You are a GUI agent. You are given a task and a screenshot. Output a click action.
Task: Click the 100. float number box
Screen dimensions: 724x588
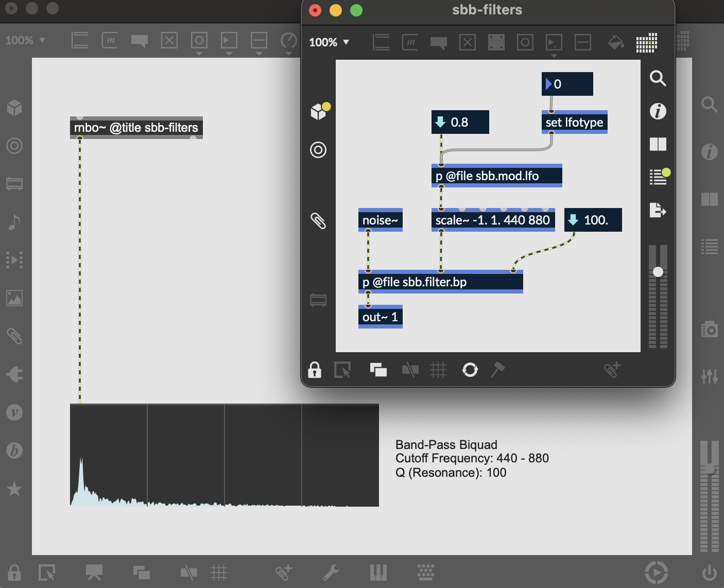coord(593,220)
